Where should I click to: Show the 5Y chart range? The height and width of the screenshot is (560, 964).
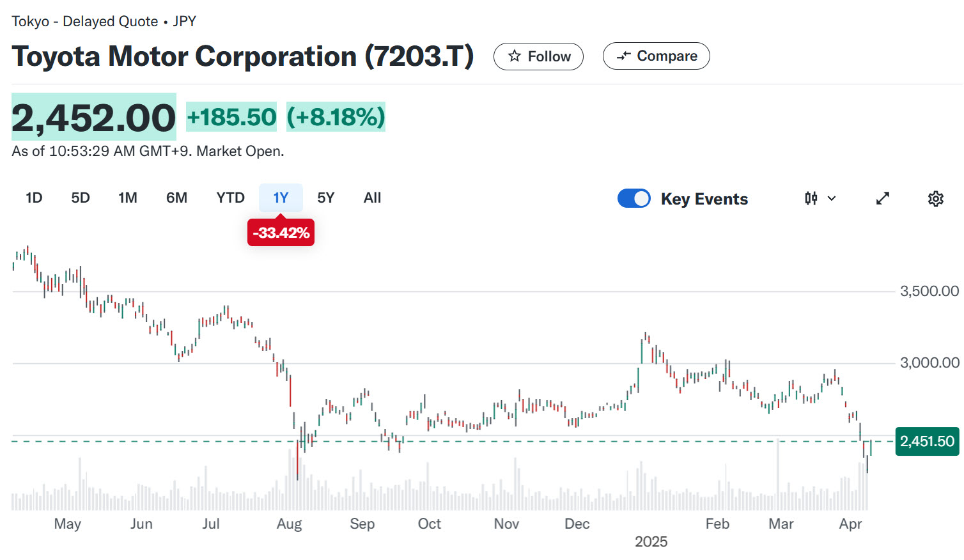pyautogui.click(x=326, y=198)
